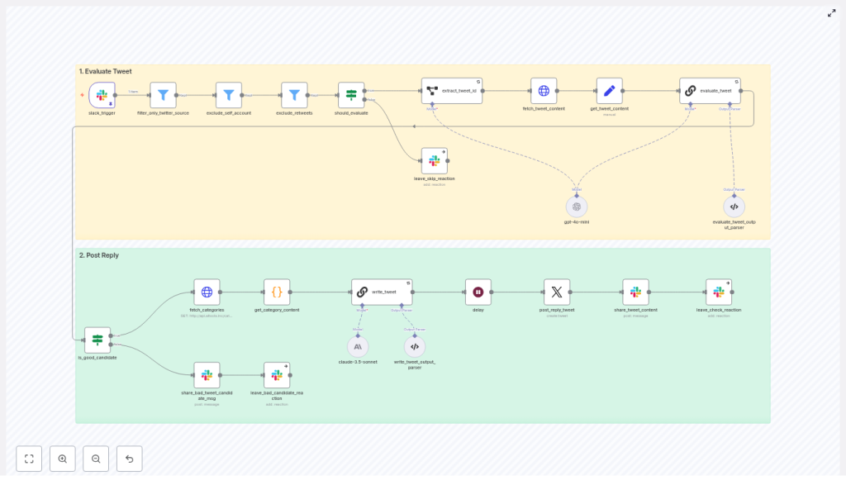Open the should_evaluate switch node
846x504 pixels.
(x=349, y=93)
